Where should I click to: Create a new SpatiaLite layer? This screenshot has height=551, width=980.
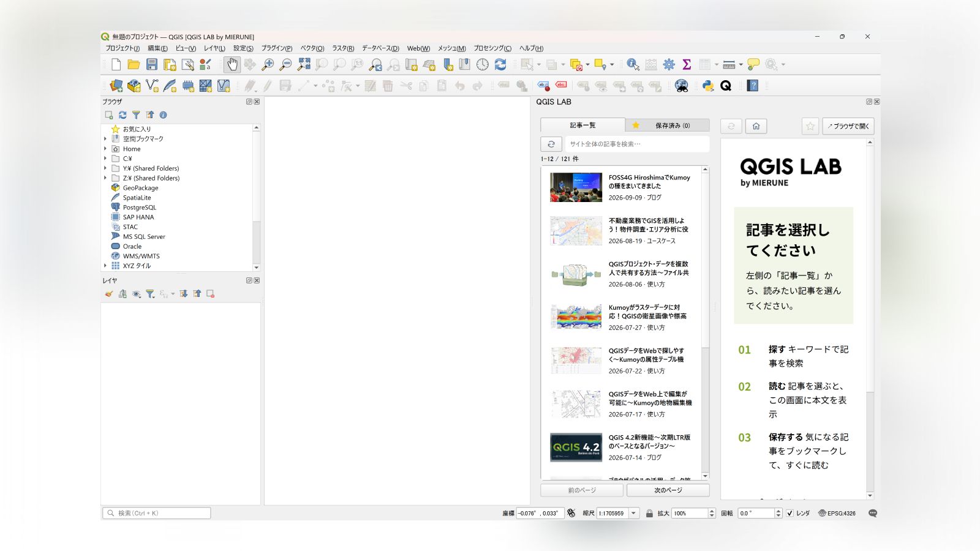point(170,86)
